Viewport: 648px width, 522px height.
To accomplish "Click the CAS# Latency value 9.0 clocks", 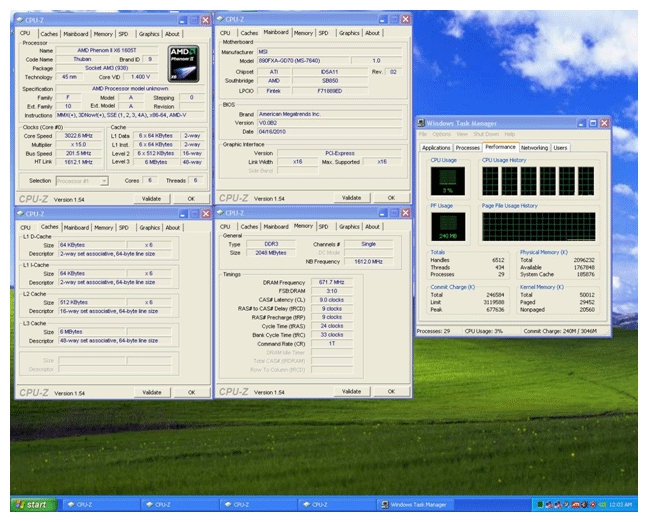I will tap(332, 300).
